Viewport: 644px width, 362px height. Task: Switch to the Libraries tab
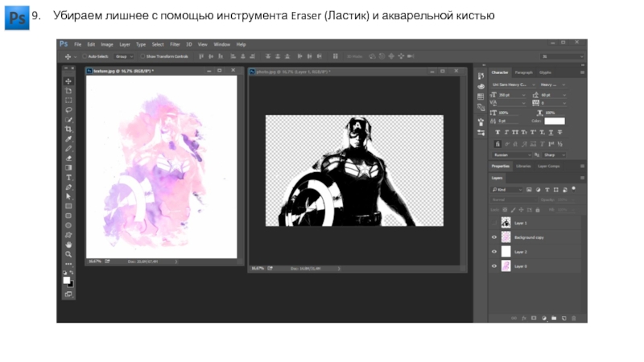pos(523,167)
